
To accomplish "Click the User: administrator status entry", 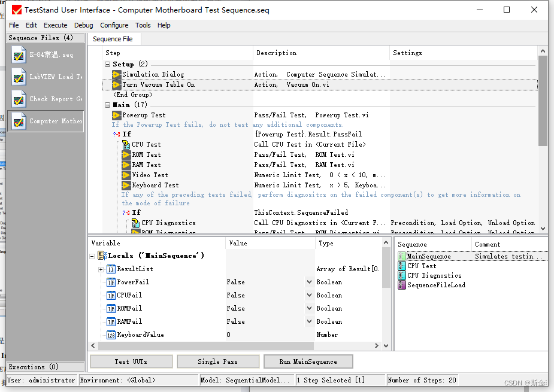I will click(x=41, y=381).
